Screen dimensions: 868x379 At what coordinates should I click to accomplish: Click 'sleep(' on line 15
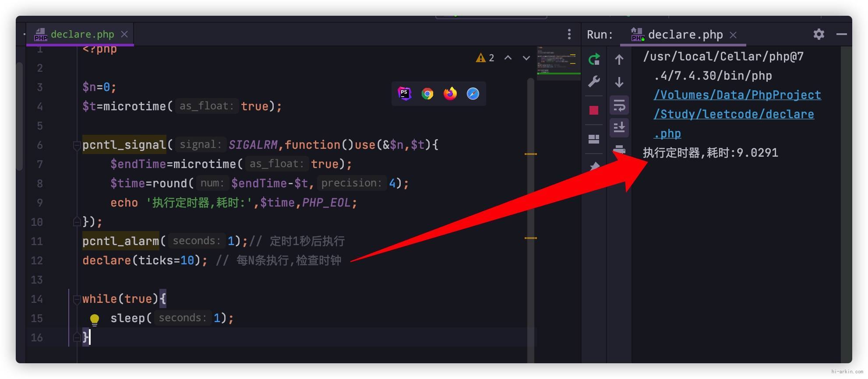[131, 318]
